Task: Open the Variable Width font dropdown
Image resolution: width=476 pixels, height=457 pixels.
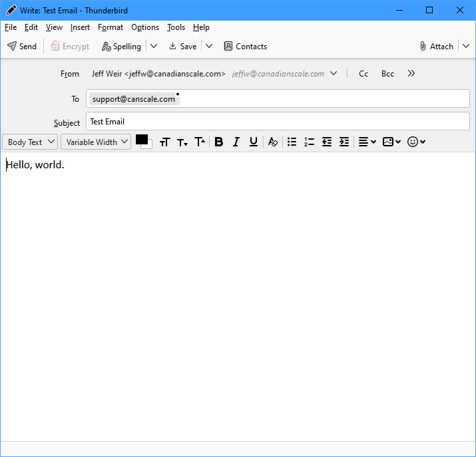Action: click(x=97, y=142)
